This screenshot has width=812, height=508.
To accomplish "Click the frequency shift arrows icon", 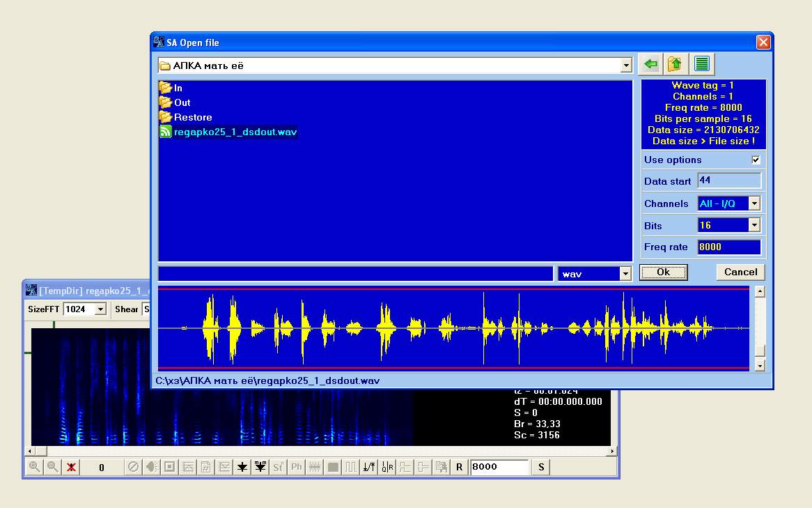I will (369, 466).
